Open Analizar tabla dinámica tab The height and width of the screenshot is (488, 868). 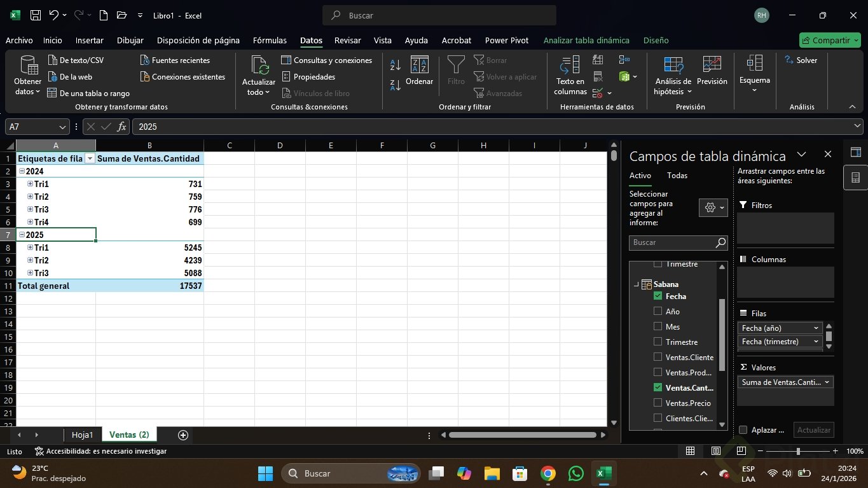tap(586, 40)
